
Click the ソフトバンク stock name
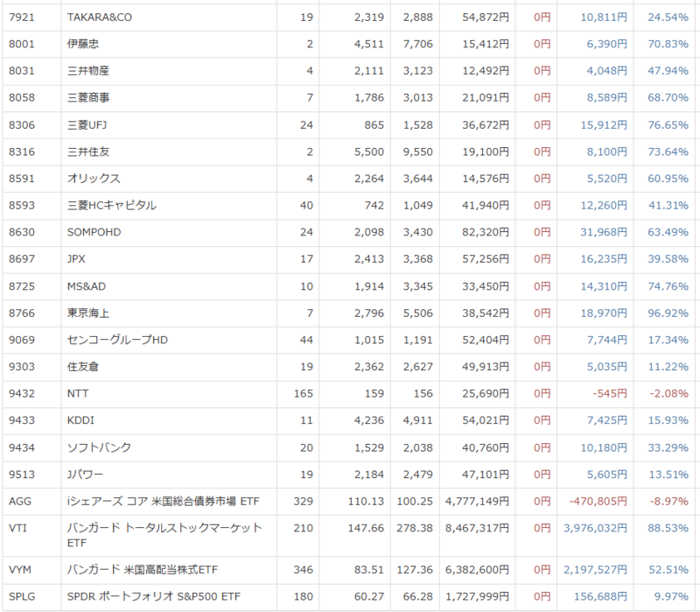tap(99, 447)
